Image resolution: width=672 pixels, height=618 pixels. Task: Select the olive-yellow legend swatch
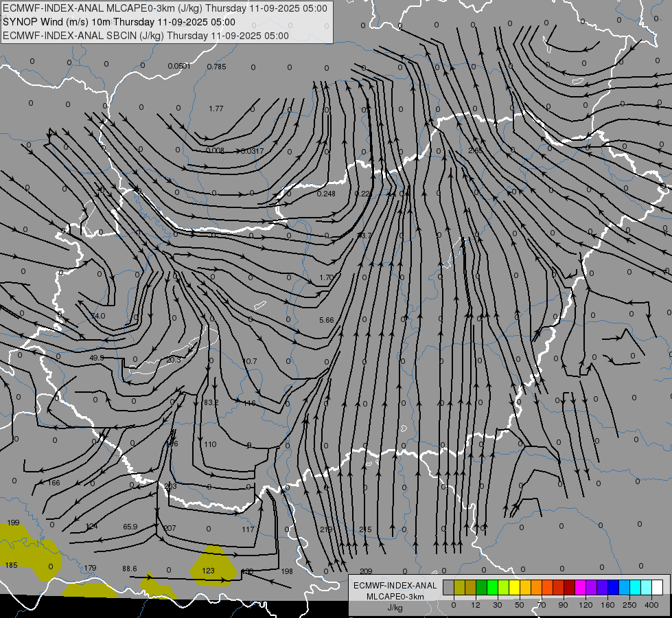tap(459, 587)
